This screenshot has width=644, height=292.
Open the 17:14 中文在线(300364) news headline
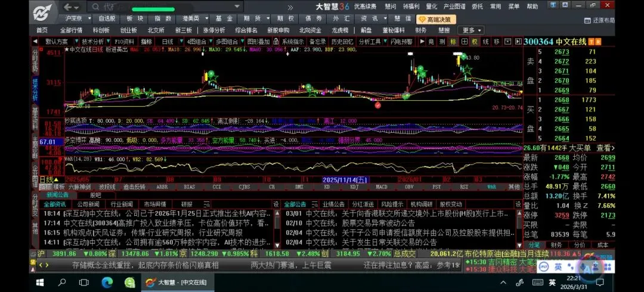tap(157, 223)
